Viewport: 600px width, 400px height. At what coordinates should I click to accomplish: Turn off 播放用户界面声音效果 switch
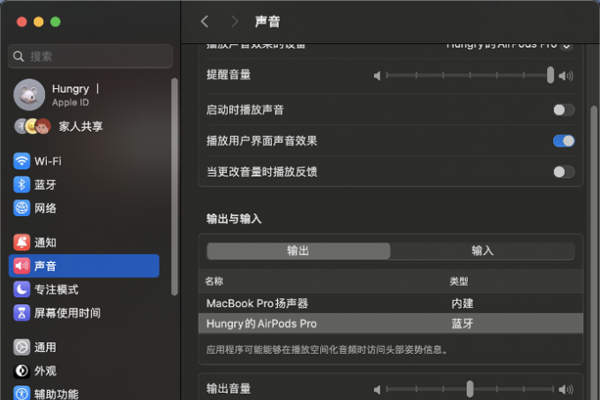pos(564,141)
